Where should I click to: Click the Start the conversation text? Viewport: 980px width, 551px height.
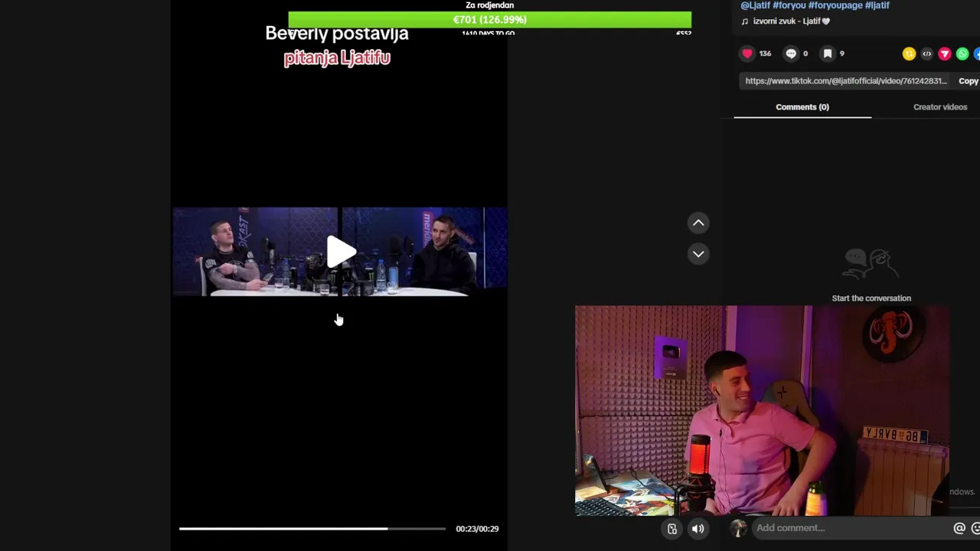click(871, 298)
